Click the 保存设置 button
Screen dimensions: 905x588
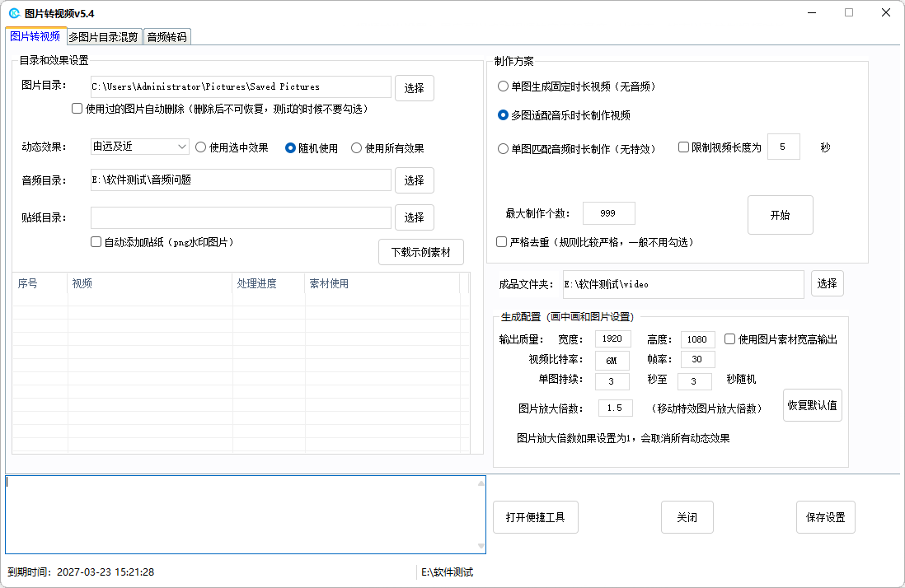[x=825, y=517]
